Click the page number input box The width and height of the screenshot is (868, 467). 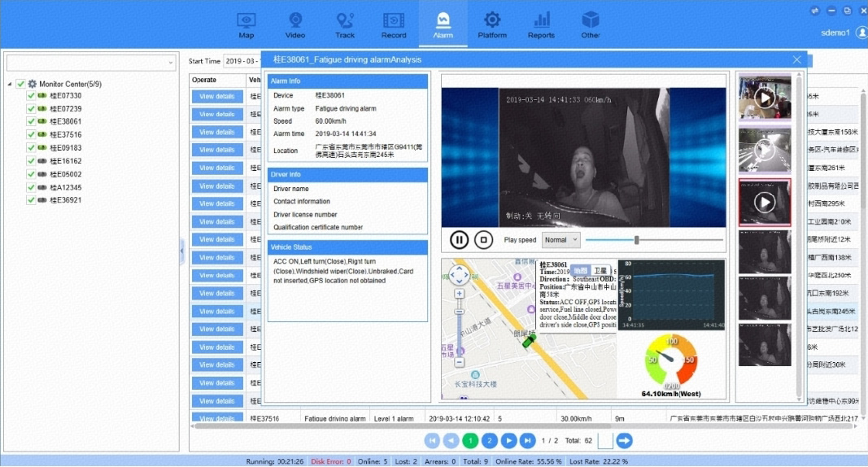coord(605,440)
